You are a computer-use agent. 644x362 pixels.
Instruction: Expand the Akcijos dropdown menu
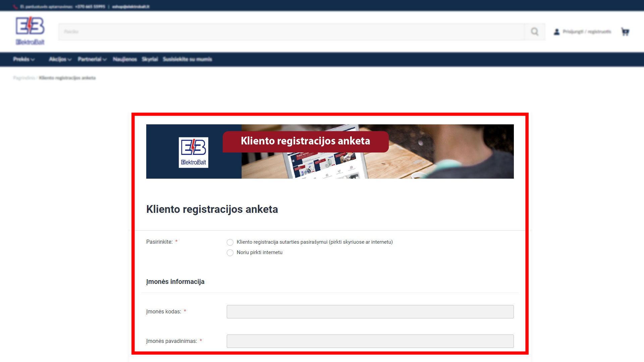(x=60, y=59)
